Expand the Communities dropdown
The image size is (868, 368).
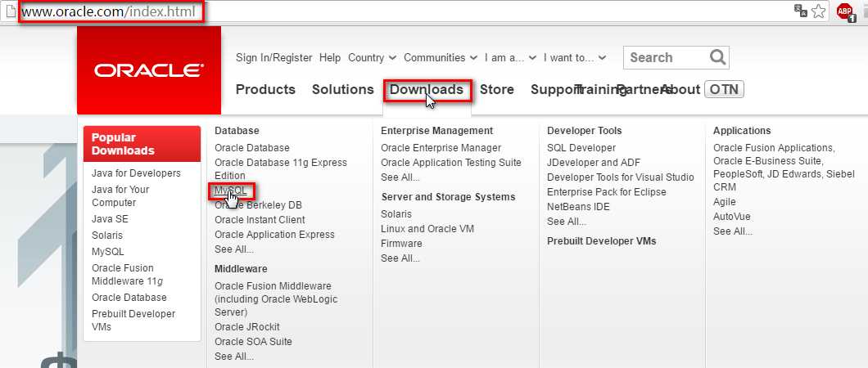pos(440,57)
